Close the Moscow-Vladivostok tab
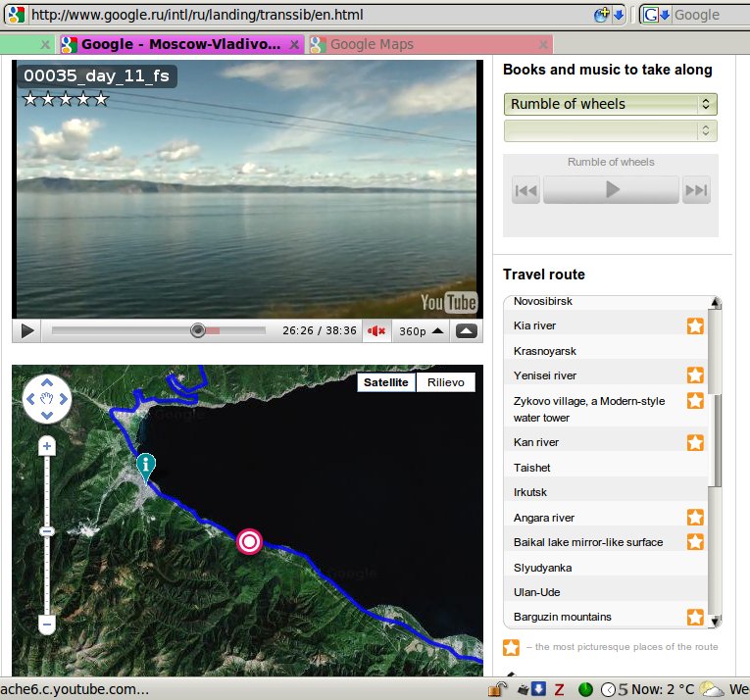750x700 pixels. tap(295, 45)
